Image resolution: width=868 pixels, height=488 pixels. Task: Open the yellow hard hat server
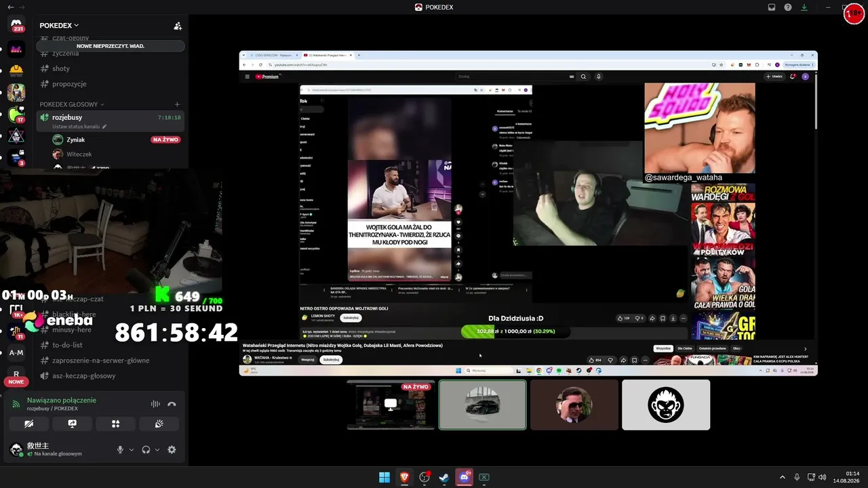pyautogui.click(x=16, y=70)
